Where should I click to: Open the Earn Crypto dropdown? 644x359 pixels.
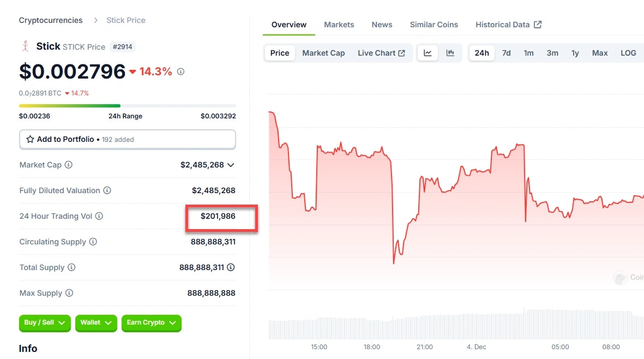coord(151,322)
